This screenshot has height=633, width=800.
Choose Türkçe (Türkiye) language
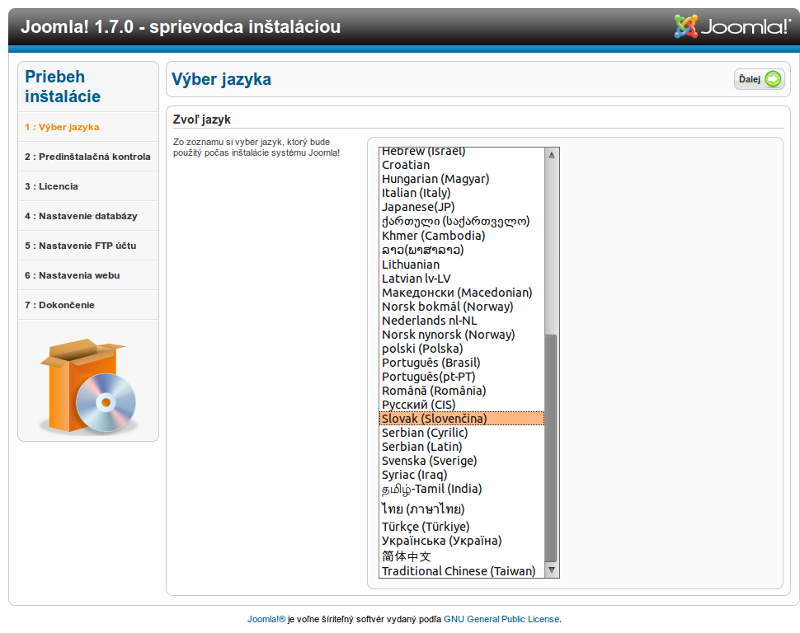pyautogui.click(x=462, y=527)
